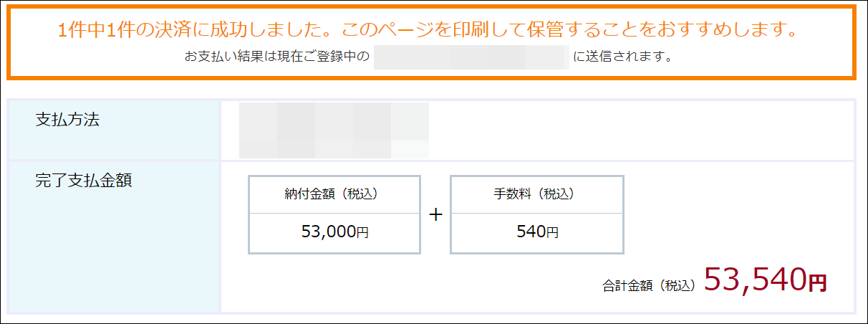The height and width of the screenshot is (324, 868).
Task: Click the "支払方法" row label
Action: click(x=67, y=120)
